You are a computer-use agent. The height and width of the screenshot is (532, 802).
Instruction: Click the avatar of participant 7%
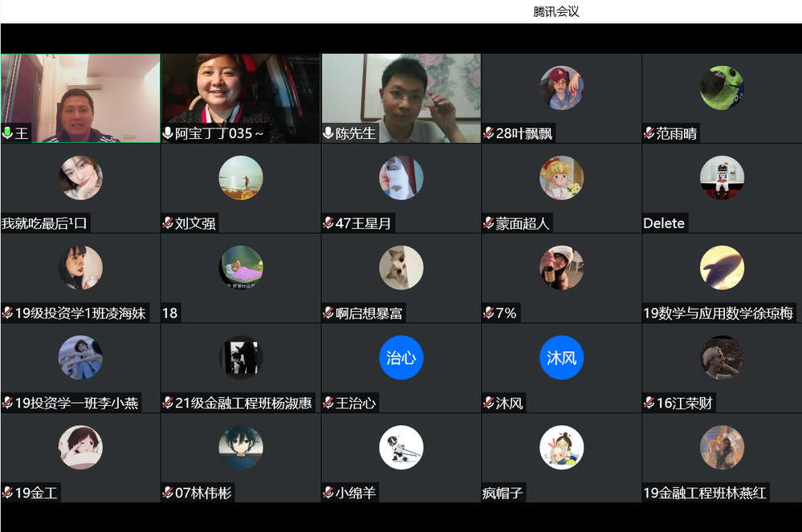(x=562, y=268)
